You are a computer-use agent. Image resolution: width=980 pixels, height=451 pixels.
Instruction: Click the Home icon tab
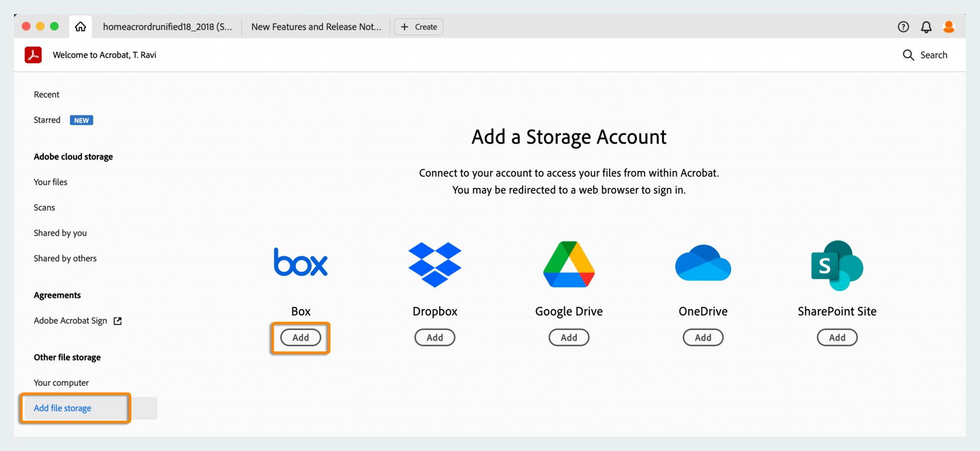[x=80, y=27]
